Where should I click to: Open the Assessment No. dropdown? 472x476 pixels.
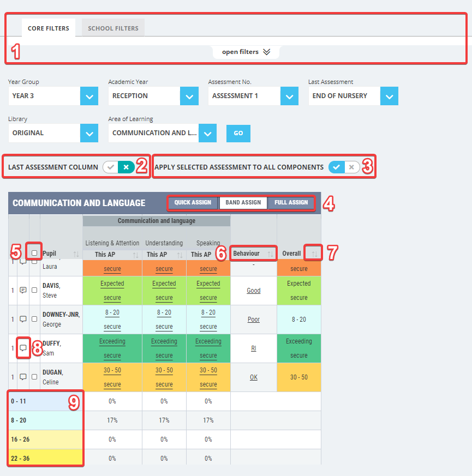tap(289, 96)
